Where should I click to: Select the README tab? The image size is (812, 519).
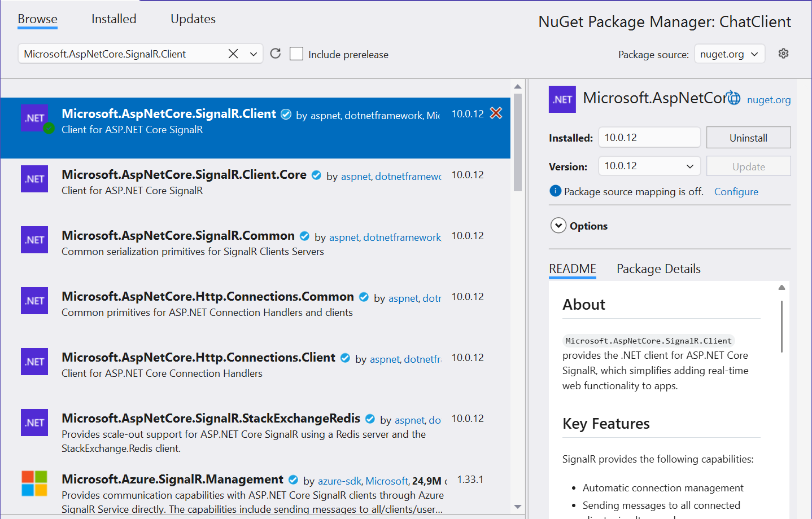pyautogui.click(x=573, y=269)
